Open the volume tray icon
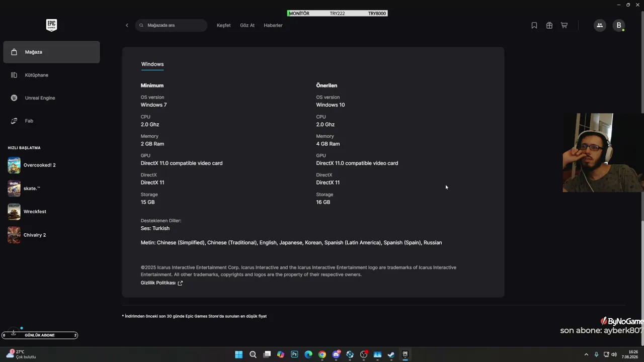This screenshot has width=644, height=362. 614,354
